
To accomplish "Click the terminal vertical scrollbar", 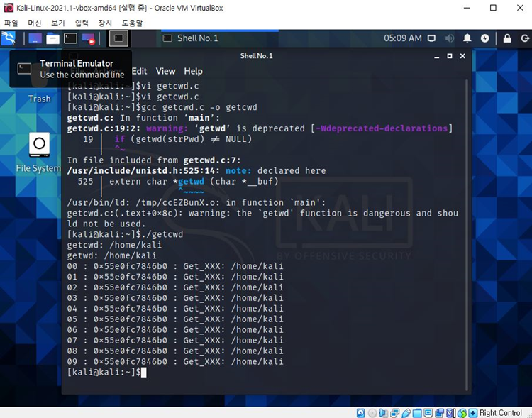I will click(x=467, y=235).
